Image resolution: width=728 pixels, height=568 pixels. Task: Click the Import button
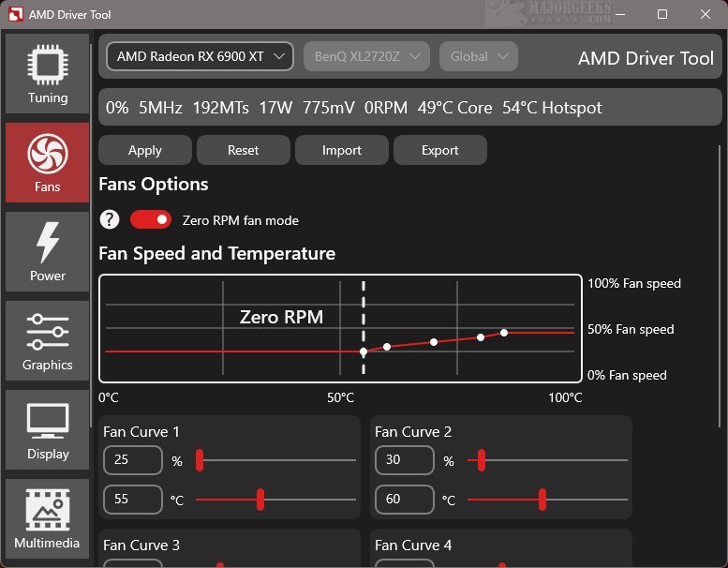coord(342,150)
